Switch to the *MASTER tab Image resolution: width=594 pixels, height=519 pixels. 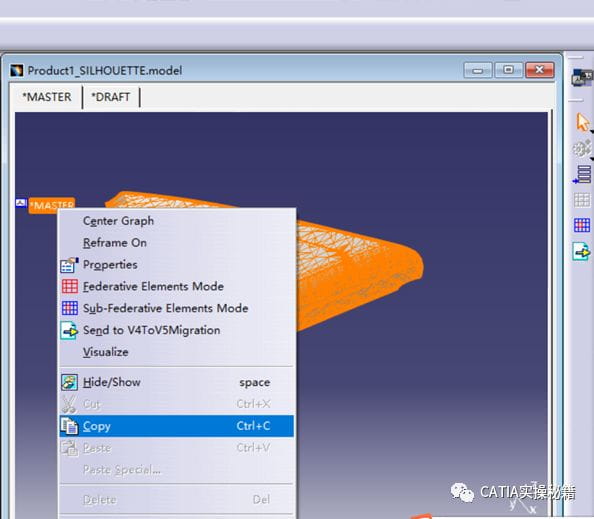coord(47,97)
